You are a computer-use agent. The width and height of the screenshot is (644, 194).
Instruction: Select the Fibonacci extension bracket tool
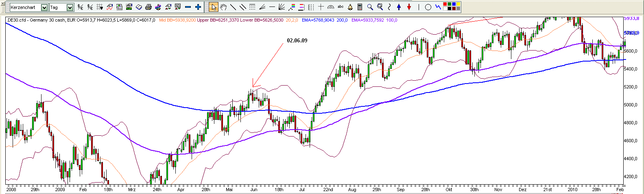pos(301,7)
